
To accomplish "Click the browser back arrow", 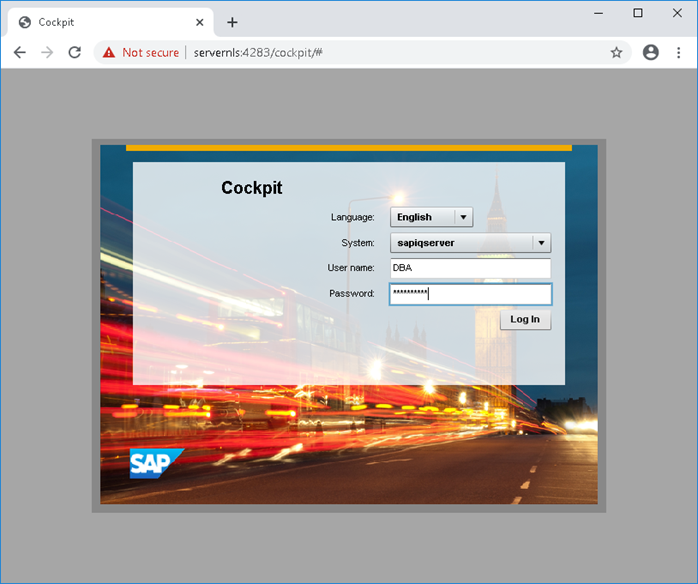I will [x=20, y=53].
